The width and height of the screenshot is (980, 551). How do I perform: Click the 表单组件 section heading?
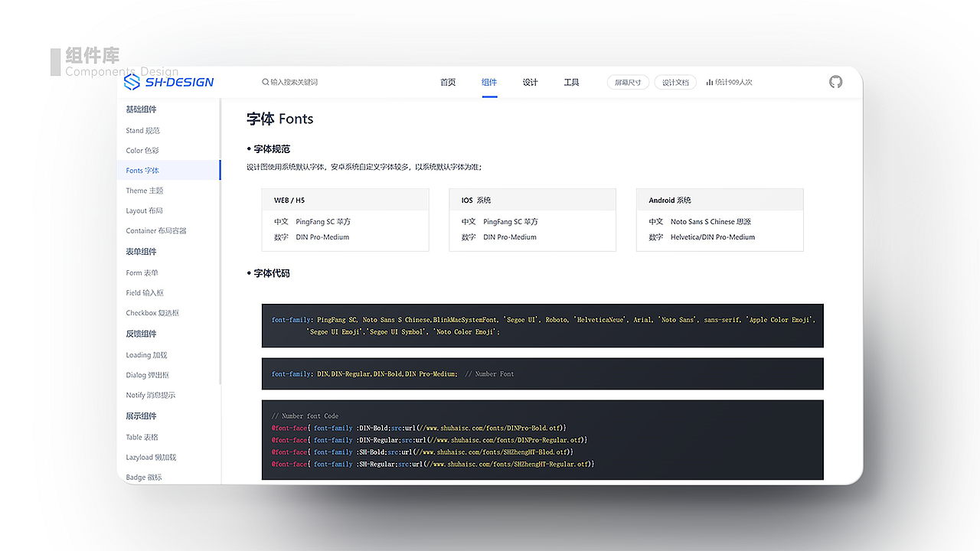click(141, 252)
